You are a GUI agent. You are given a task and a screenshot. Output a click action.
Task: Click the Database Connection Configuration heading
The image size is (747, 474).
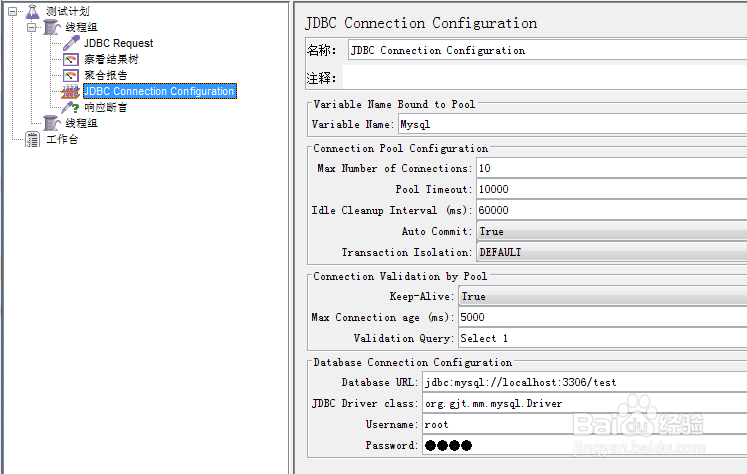tap(413, 363)
